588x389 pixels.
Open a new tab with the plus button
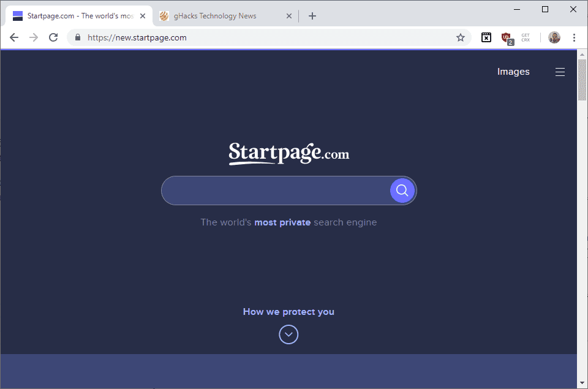(312, 16)
